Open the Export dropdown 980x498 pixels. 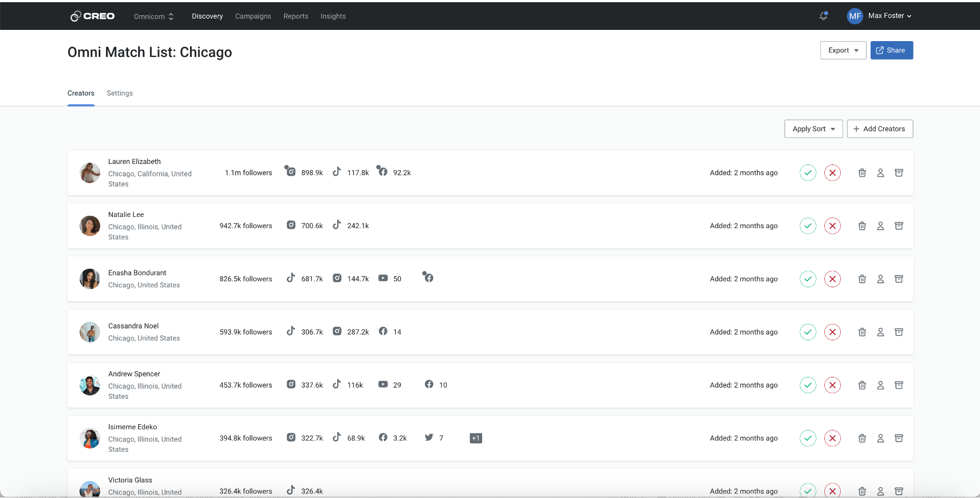[843, 50]
